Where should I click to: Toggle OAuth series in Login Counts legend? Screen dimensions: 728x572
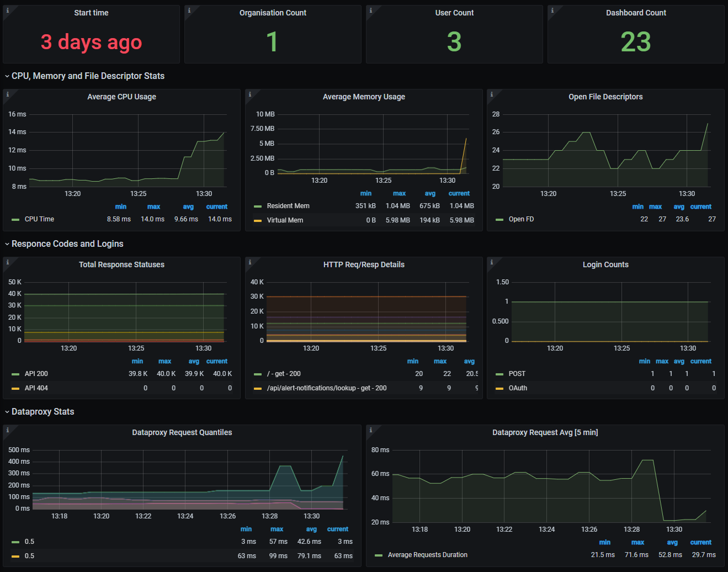[x=517, y=388]
